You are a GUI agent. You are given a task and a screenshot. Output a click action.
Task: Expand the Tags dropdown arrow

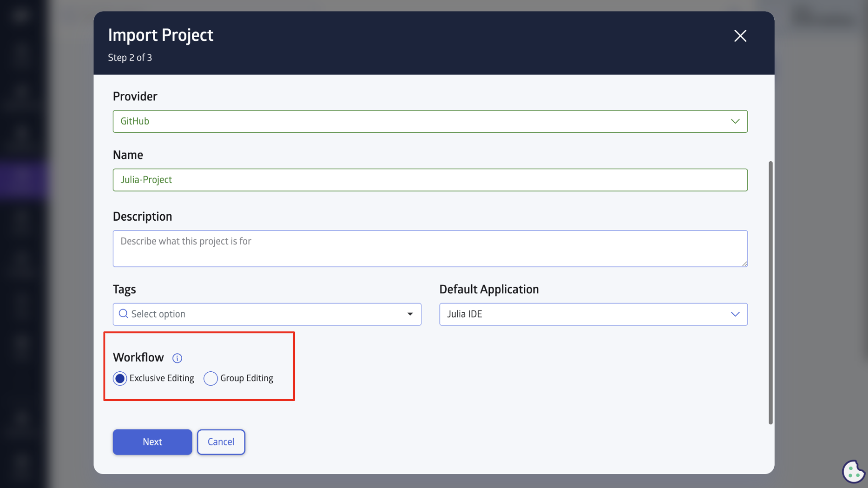pyautogui.click(x=410, y=314)
